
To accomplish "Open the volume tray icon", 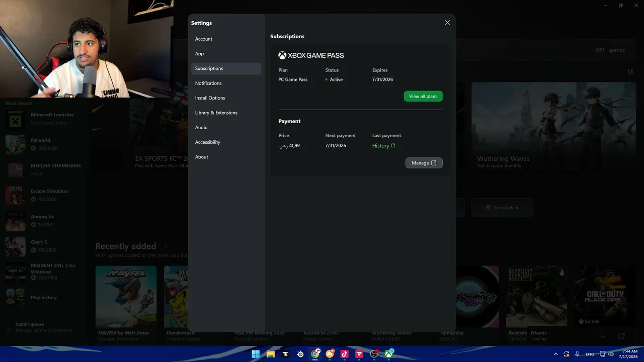I will (610, 354).
